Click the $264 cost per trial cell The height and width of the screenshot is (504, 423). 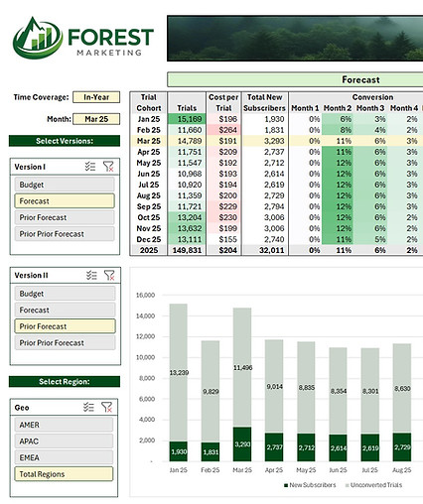(x=223, y=130)
